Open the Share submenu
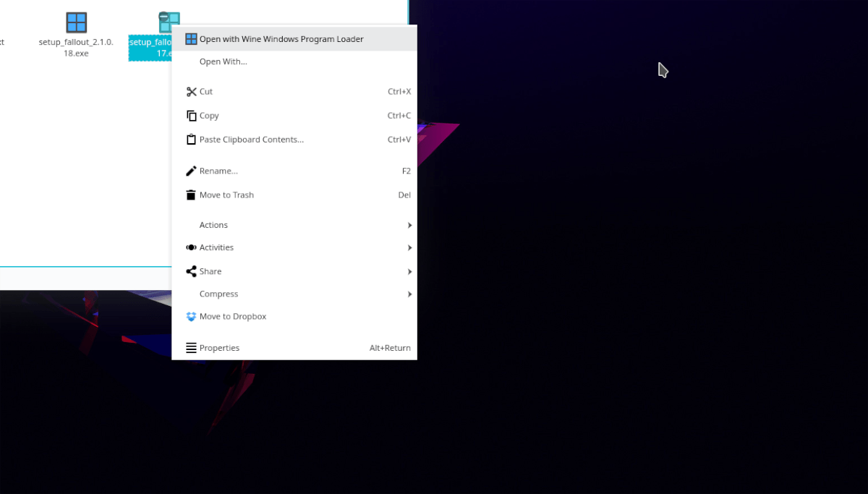Image resolution: width=868 pixels, height=494 pixels. [294, 271]
